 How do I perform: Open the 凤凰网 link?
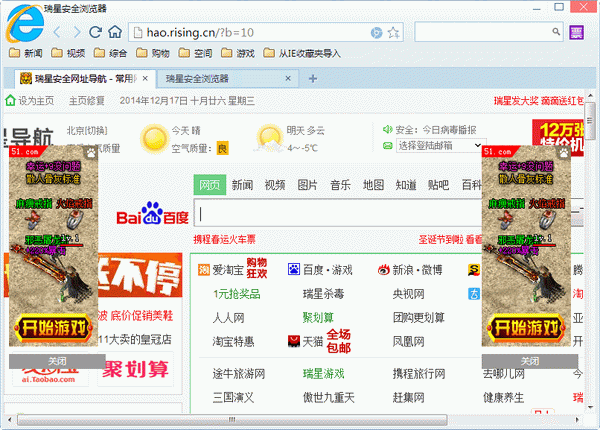click(408, 341)
